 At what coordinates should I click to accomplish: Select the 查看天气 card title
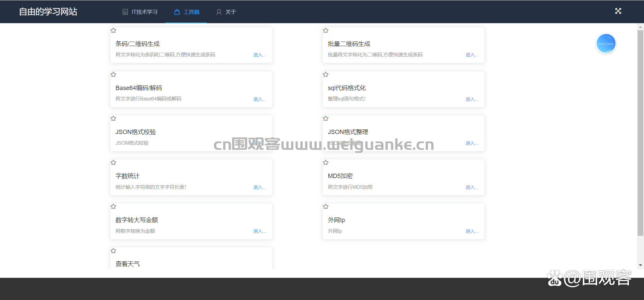pos(128,264)
